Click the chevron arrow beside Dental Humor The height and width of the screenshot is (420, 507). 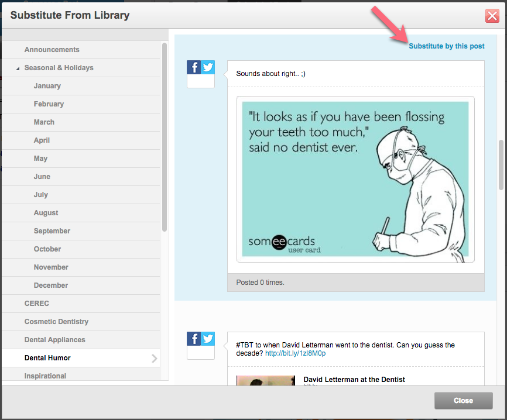click(x=154, y=358)
